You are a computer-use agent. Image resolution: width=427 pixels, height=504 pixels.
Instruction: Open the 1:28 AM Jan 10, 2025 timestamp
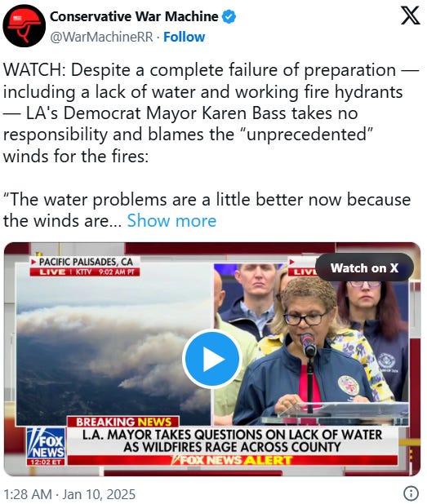pyautogui.click(x=69, y=494)
